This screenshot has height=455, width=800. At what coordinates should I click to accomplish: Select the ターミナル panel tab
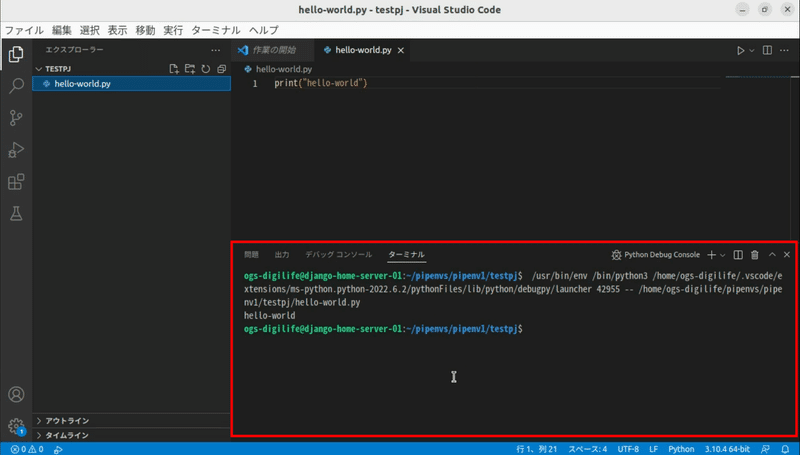pos(406,255)
